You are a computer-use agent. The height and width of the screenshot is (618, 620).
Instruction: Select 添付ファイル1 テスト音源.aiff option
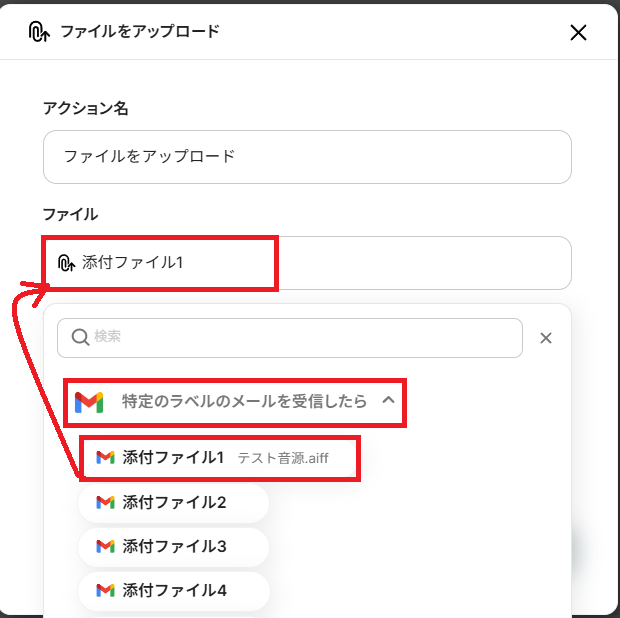click(x=219, y=458)
